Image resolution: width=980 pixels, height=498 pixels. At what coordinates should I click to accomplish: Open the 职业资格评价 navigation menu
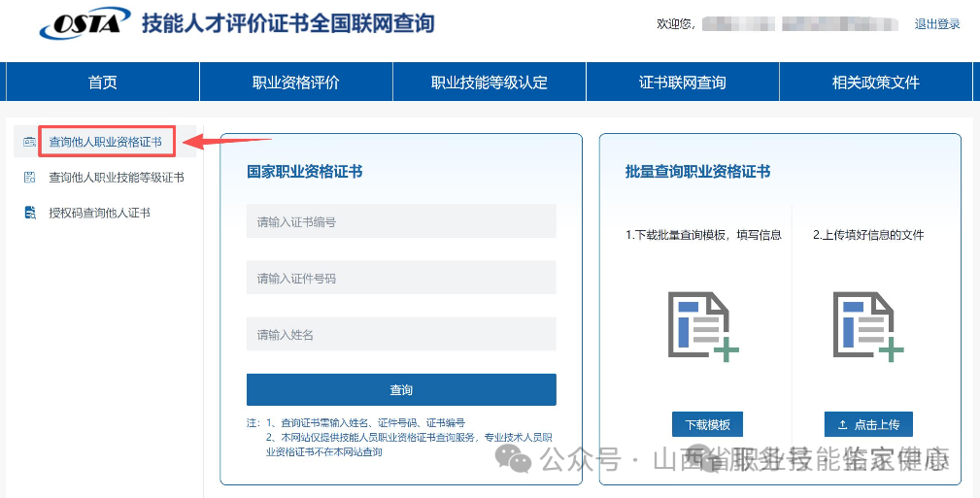(x=296, y=83)
